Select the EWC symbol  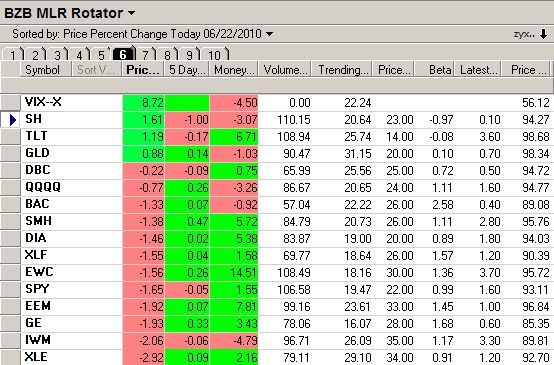click(39, 272)
